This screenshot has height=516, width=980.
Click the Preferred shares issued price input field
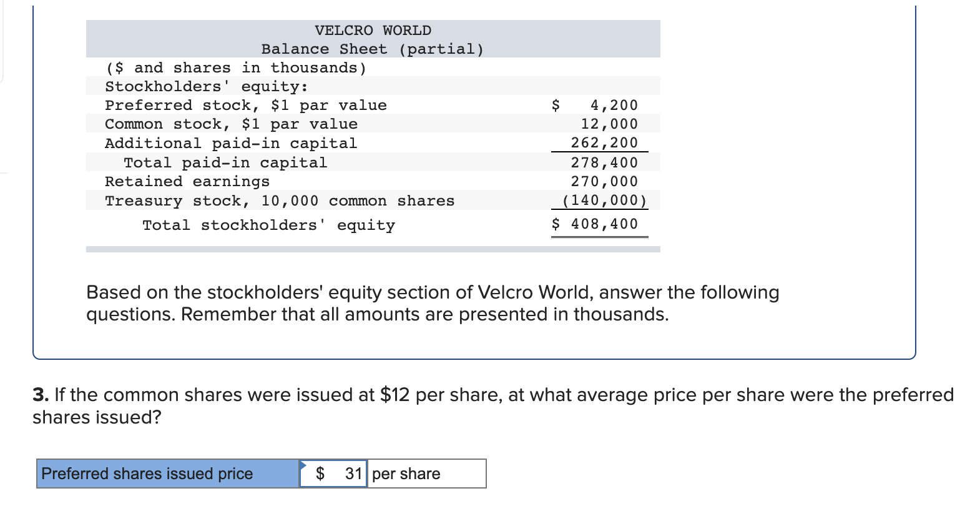pos(333,474)
